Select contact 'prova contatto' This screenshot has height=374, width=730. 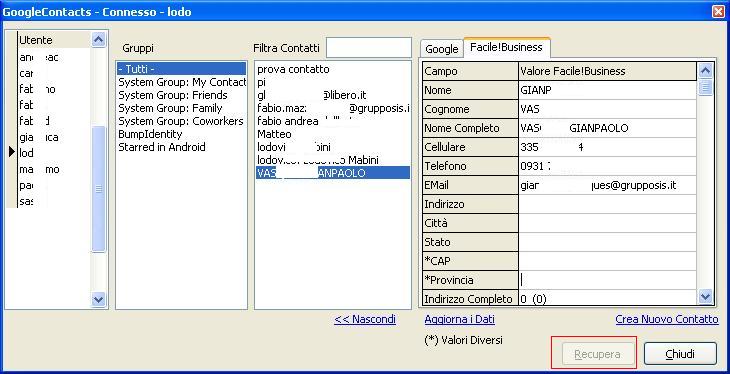click(x=333, y=69)
